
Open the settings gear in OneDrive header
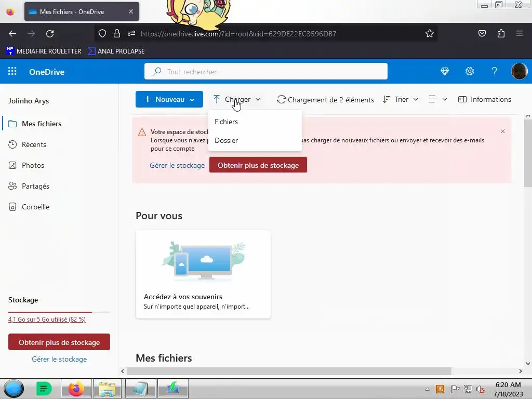[x=470, y=71]
